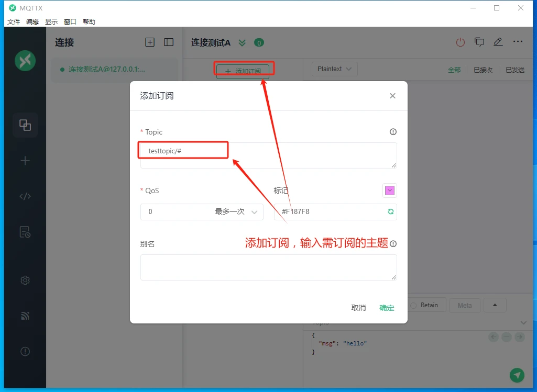Image resolution: width=537 pixels, height=392 pixels.
Task: Open the About info sidebar icon
Action: click(25, 351)
